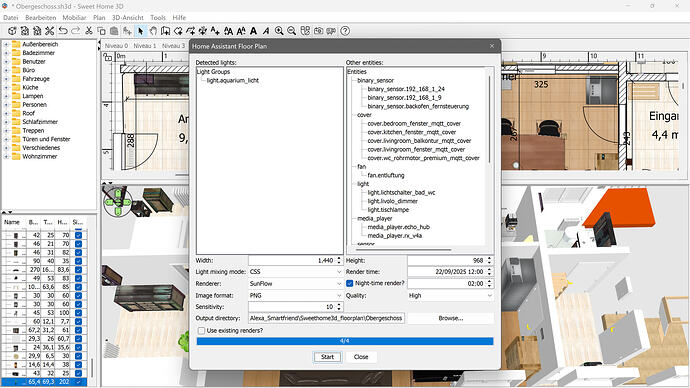Expand the Außenbereich furniture folder

click(x=6, y=44)
